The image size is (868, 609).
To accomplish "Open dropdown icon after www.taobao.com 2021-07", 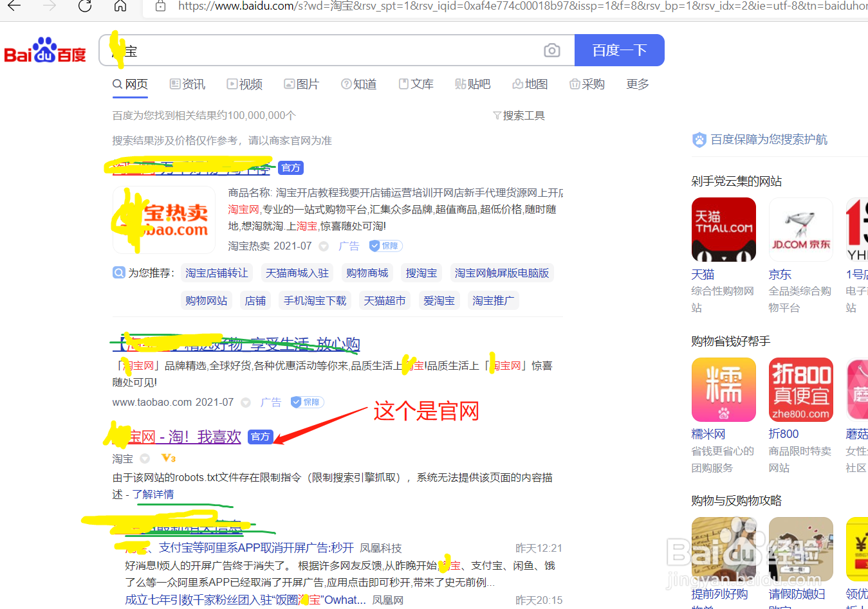I will 246,403.
